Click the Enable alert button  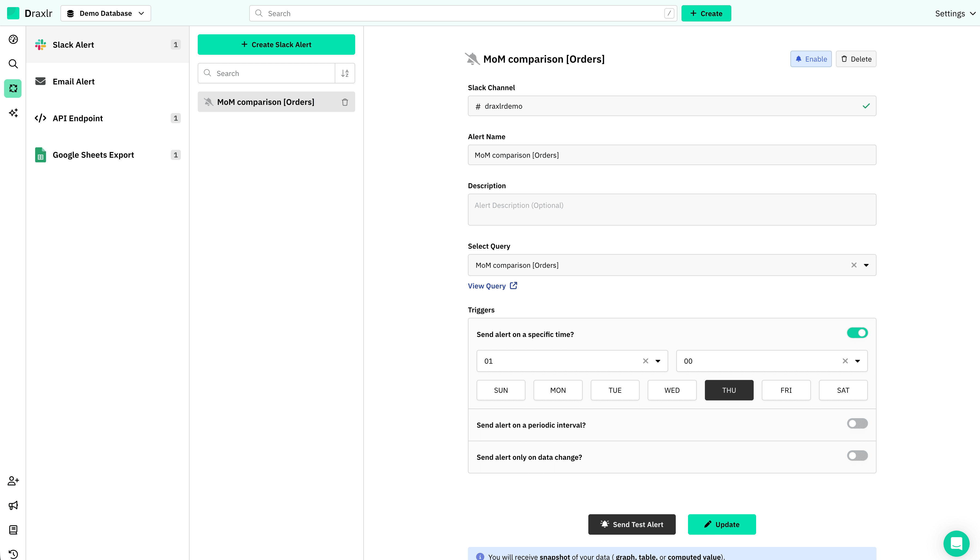[x=811, y=59]
